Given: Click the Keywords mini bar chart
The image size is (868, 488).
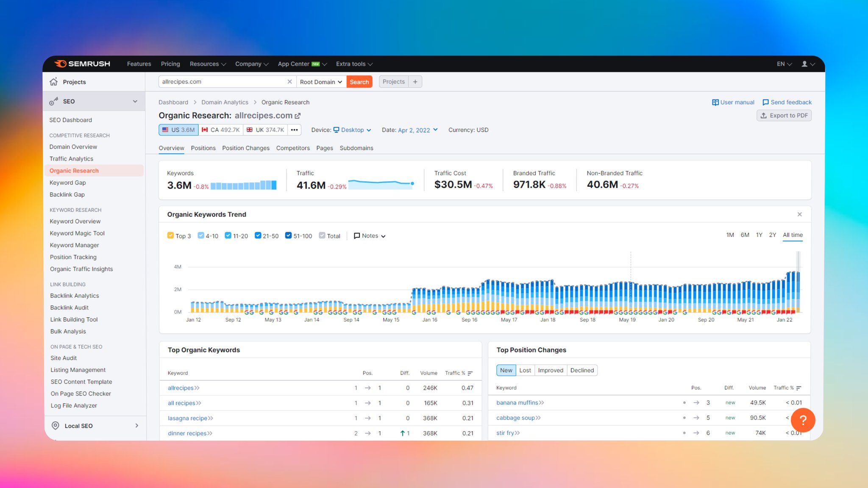Looking at the screenshot, I should pos(244,185).
